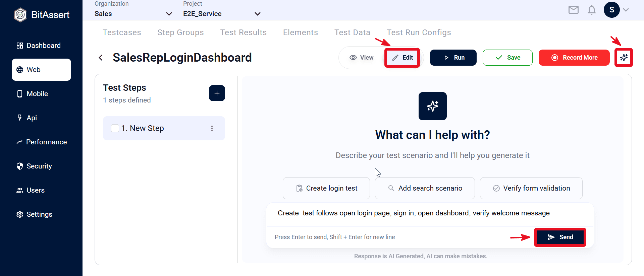Switch to the Test Data tab
This screenshot has width=644, height=276.
coord(352,32)
